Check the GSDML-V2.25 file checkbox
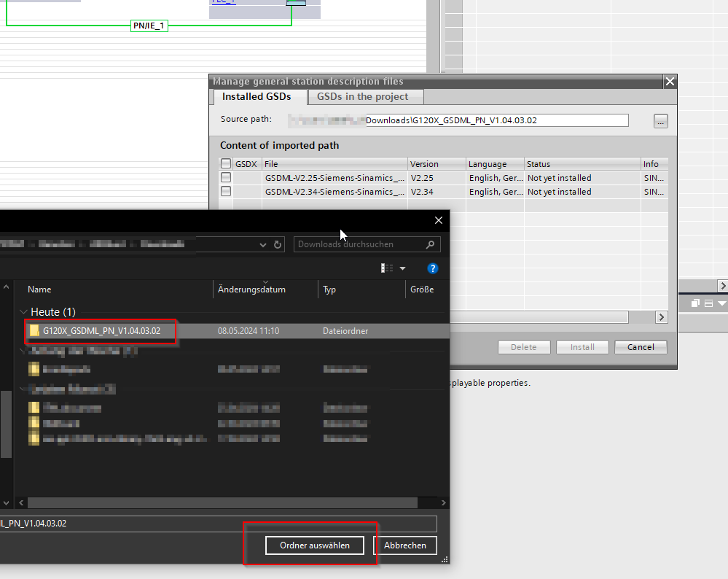The image size is (728, 579). click(226, 178)
